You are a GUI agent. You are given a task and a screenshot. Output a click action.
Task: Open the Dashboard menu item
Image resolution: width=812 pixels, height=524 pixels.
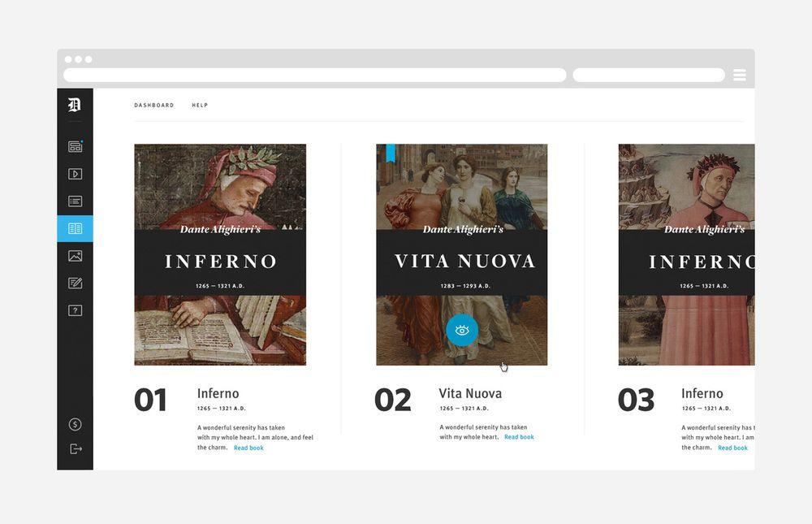point(154,106)
